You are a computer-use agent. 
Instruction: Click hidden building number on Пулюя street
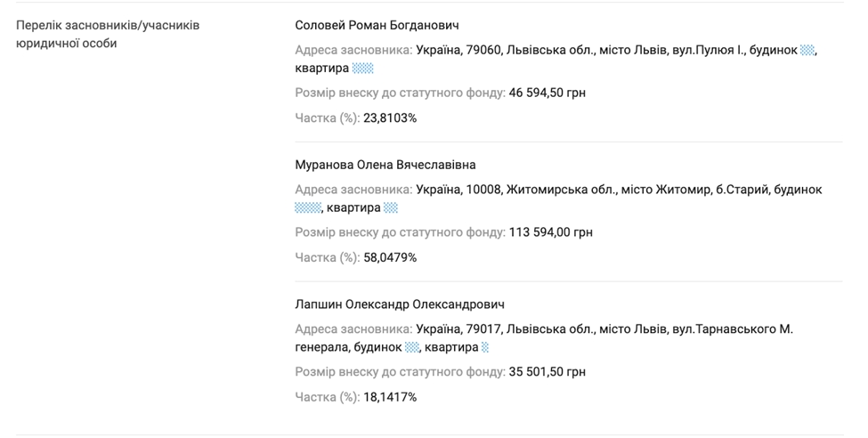(807, 51)
